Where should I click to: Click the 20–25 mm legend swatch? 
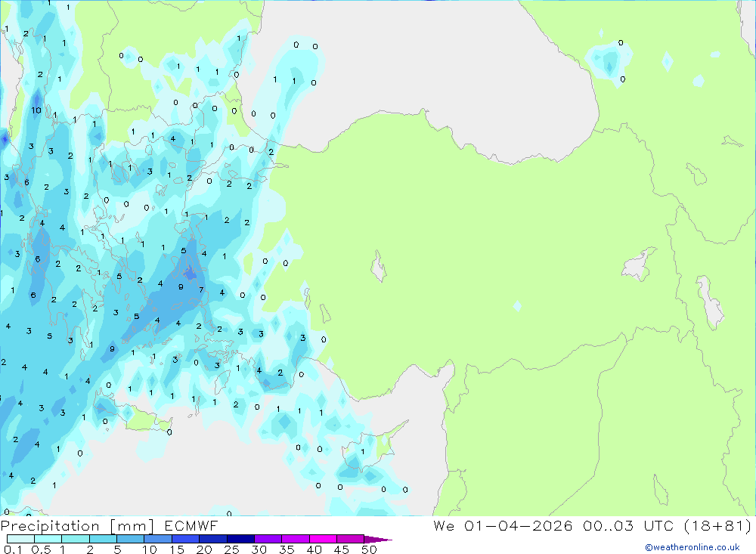click(x=213, y=539)
